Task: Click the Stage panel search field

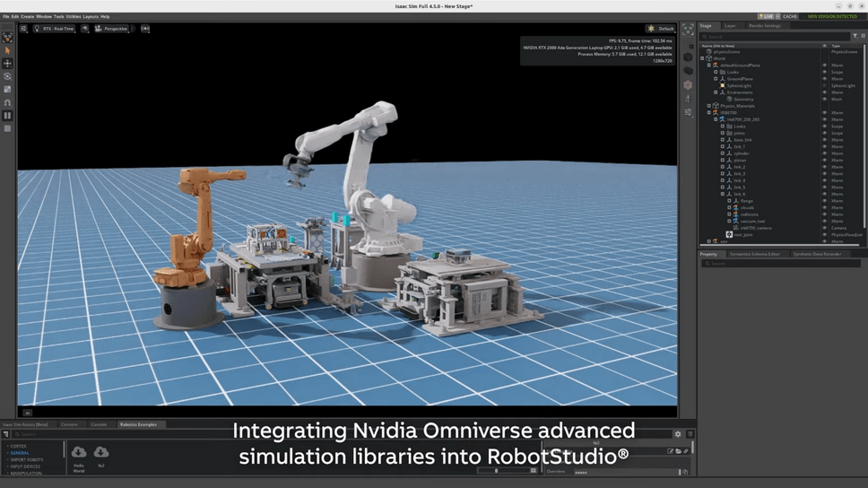Action: tap(775, 37)
